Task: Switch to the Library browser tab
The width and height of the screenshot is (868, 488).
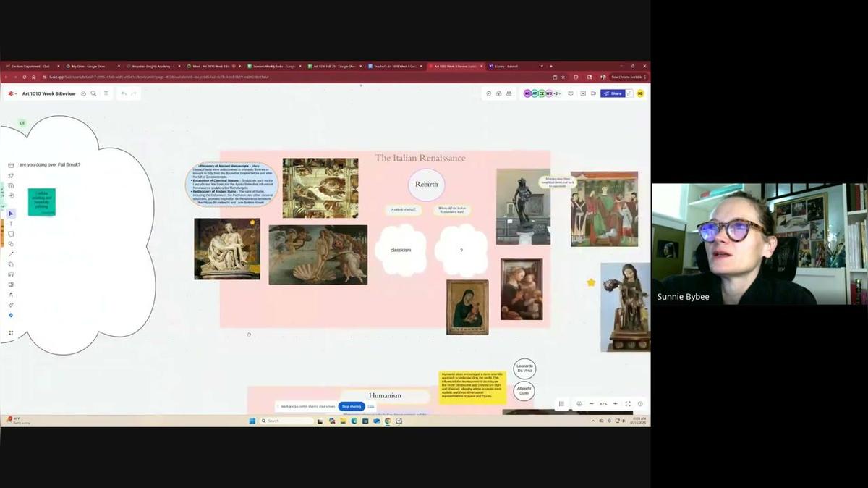Action: click(504, 66)
